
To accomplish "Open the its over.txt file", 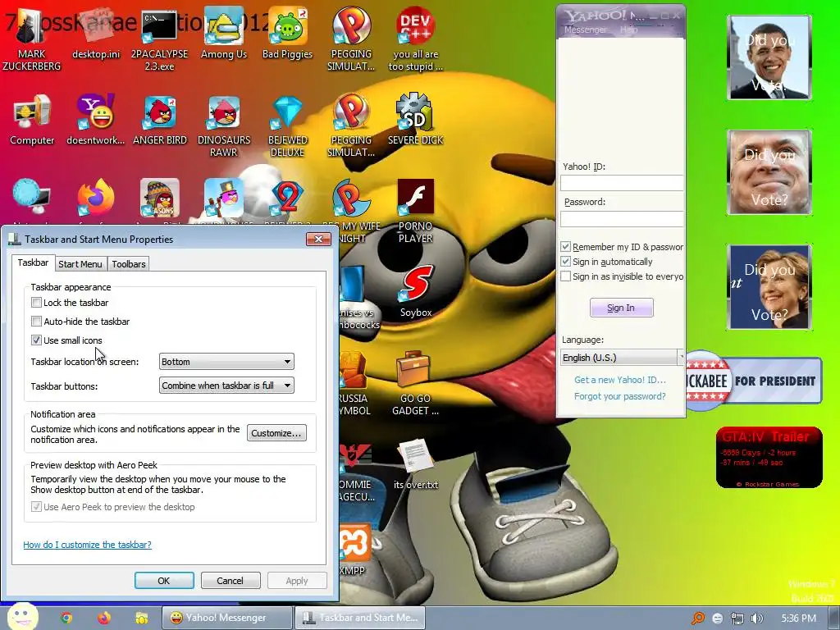I will click(416, 465).
